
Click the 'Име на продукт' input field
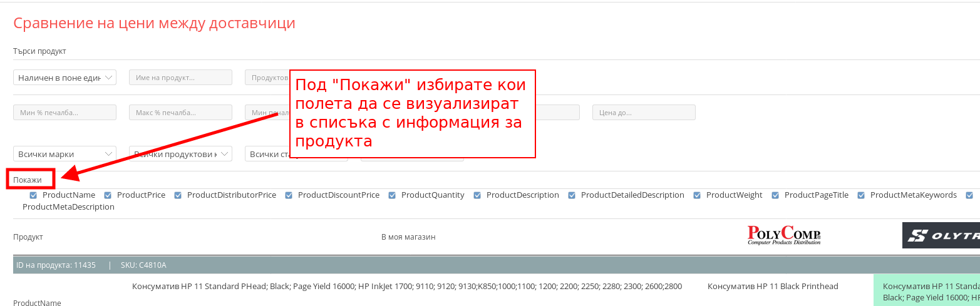(x=180, y=77)
